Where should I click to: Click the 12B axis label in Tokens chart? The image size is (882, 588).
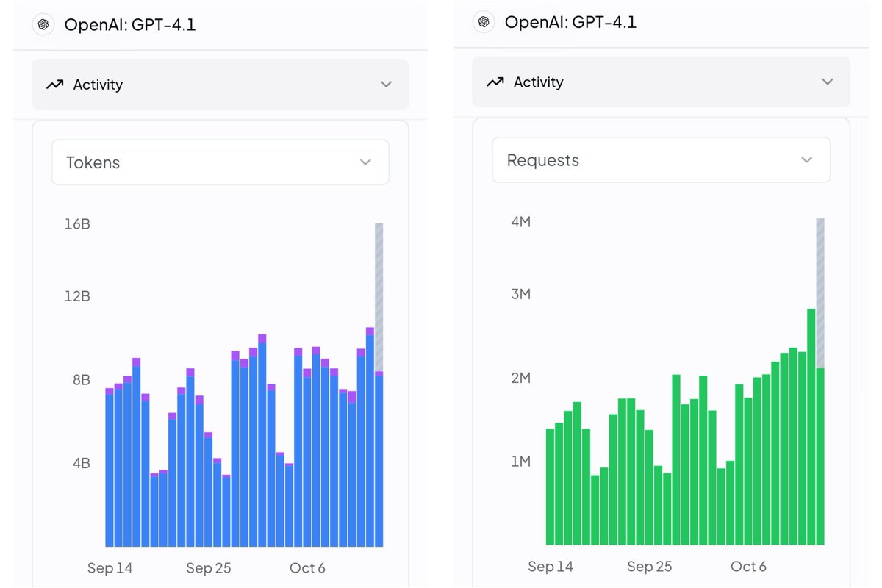pyautogui.click(x=77, y=296)
